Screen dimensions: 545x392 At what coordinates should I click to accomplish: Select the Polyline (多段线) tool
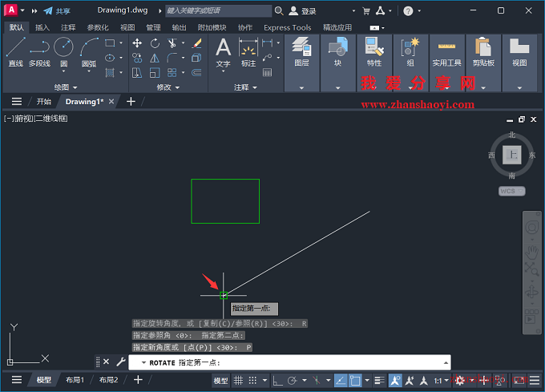39,52
